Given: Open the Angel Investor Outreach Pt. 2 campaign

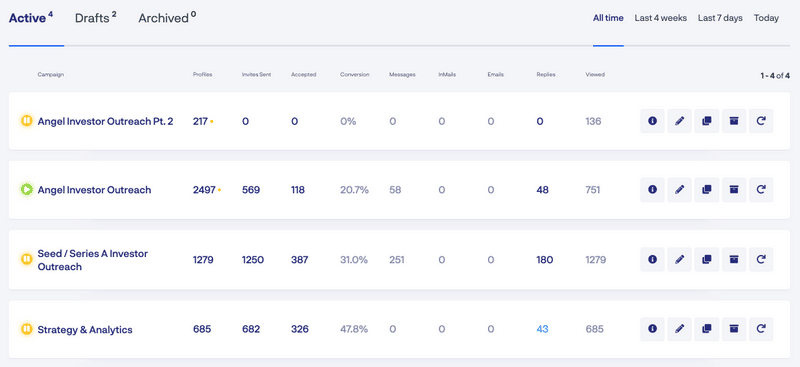Looking at the screenshot, I should [106, 121].
